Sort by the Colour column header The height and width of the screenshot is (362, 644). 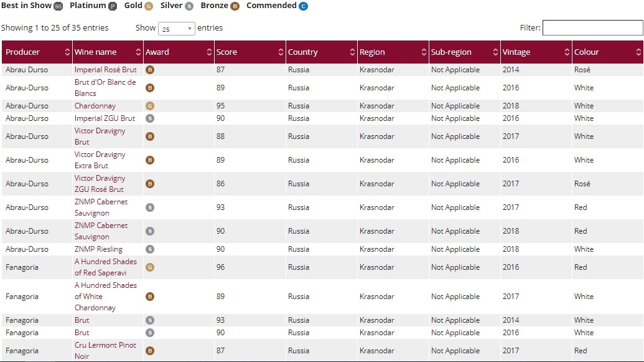click(607, 52)
